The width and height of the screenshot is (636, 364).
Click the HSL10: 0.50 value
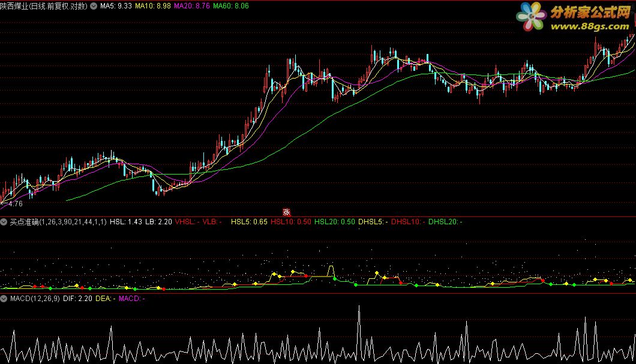pos(291,222)
